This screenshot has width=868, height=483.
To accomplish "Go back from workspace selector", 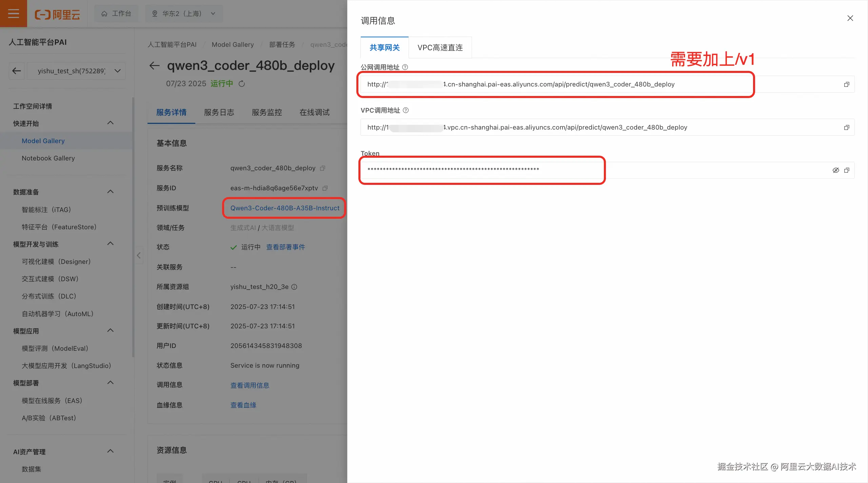I will coord(17,71).
